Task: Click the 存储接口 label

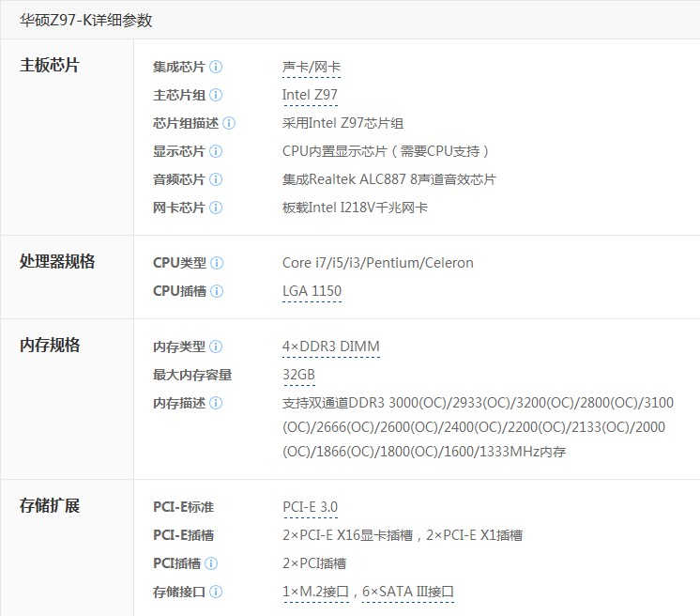Action: tap(179, 593)
